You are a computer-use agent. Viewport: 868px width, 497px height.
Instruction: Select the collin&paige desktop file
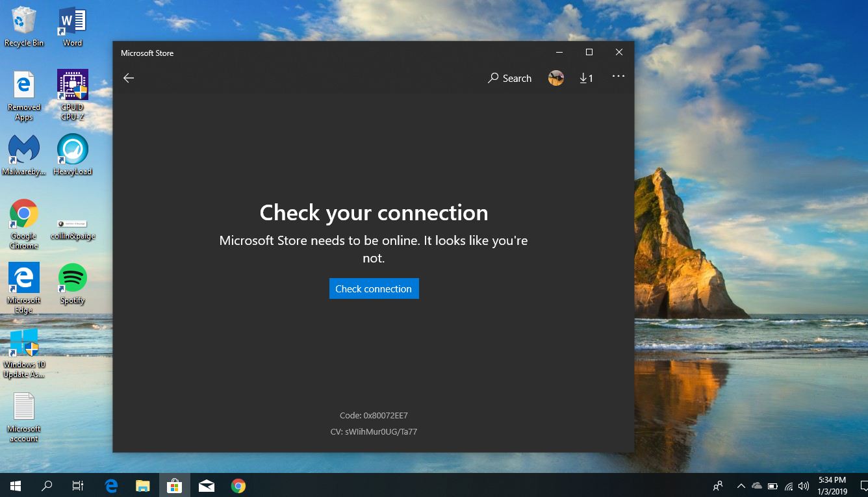[x=72, y=229]
